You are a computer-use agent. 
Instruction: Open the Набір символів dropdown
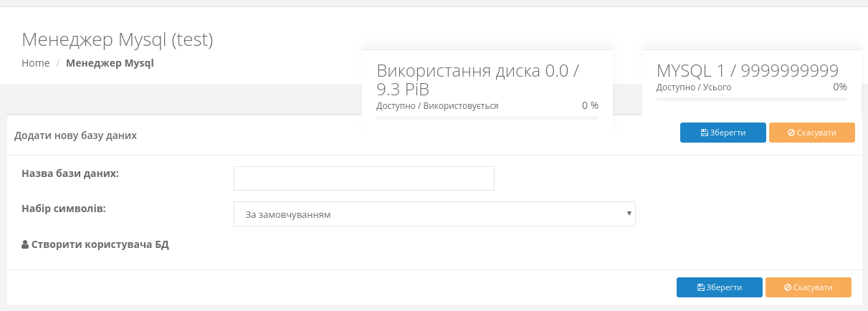click(x=434, y=214)
